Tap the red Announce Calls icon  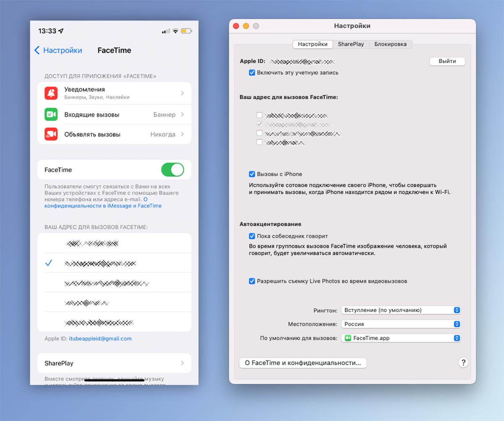51,134
